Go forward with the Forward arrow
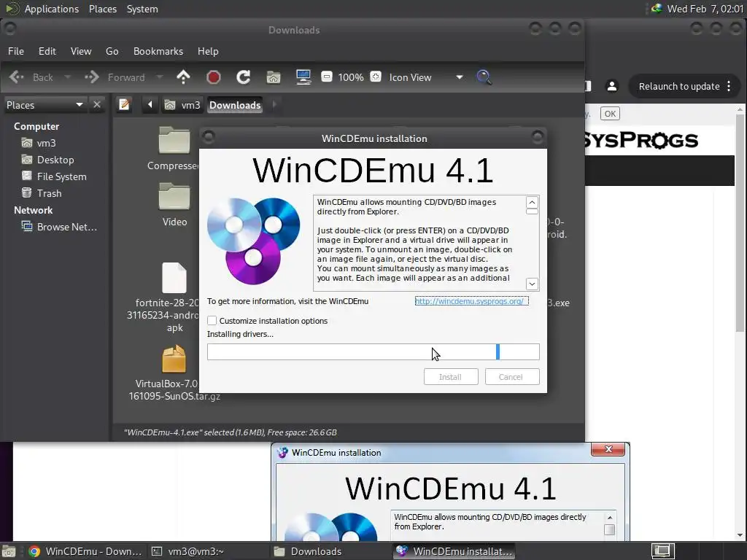Screen dimensions: 747x560 (115, 77)
